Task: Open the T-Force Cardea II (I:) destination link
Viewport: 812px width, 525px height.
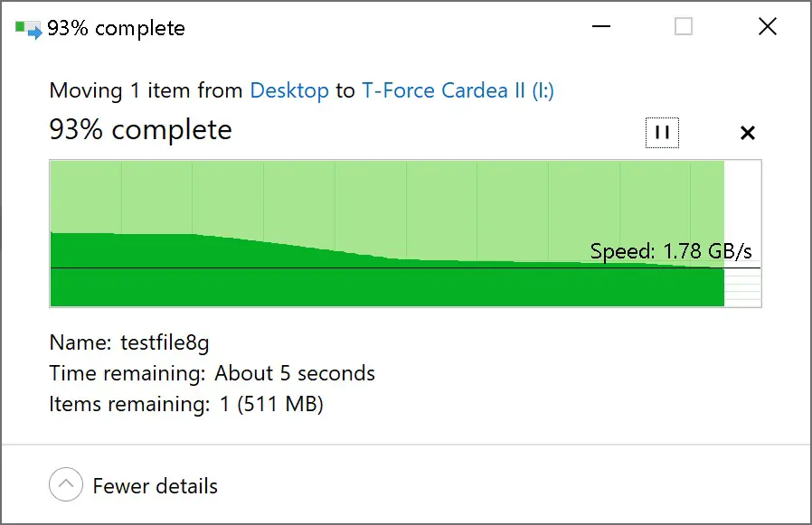Action: 458,90
